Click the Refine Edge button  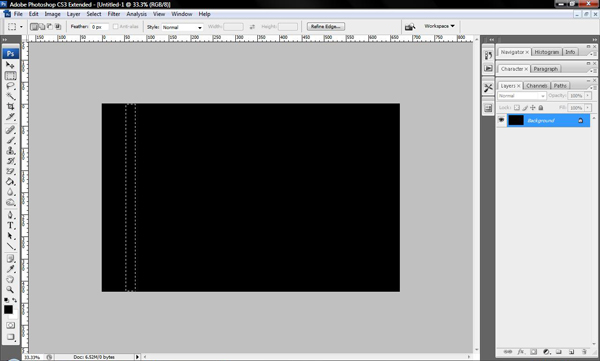(x=326, y=26)
